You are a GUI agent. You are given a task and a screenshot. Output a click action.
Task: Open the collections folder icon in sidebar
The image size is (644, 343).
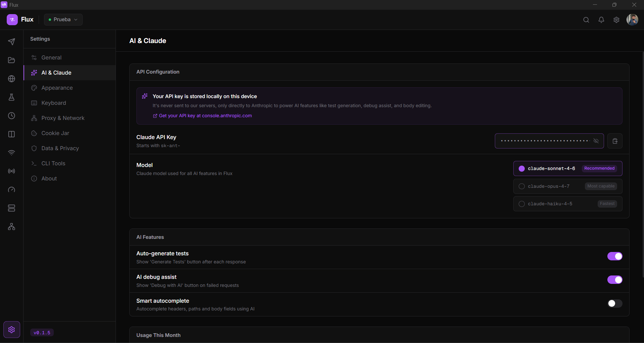11,60
